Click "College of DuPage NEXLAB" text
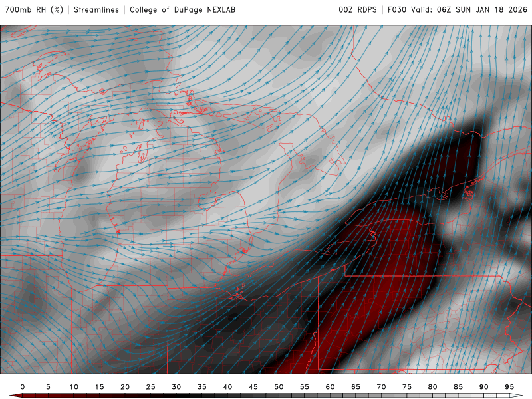The height and width of the screenshot is (399, 532). tap(182, 10)
